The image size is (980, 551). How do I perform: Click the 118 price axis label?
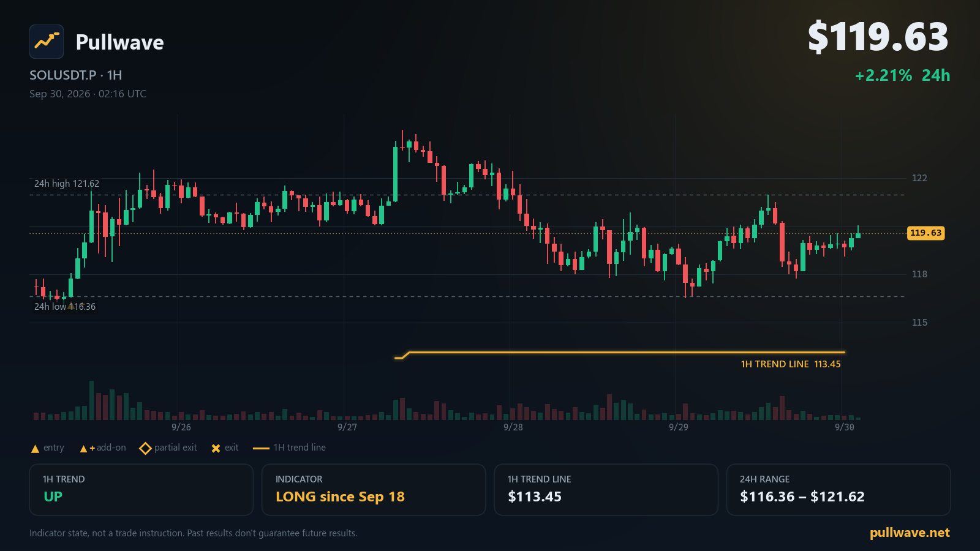pos(919,274)
